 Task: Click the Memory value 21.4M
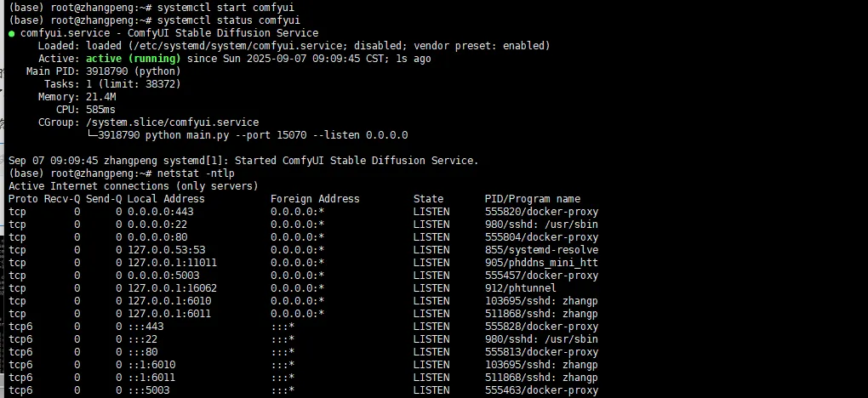pos(100,97)
